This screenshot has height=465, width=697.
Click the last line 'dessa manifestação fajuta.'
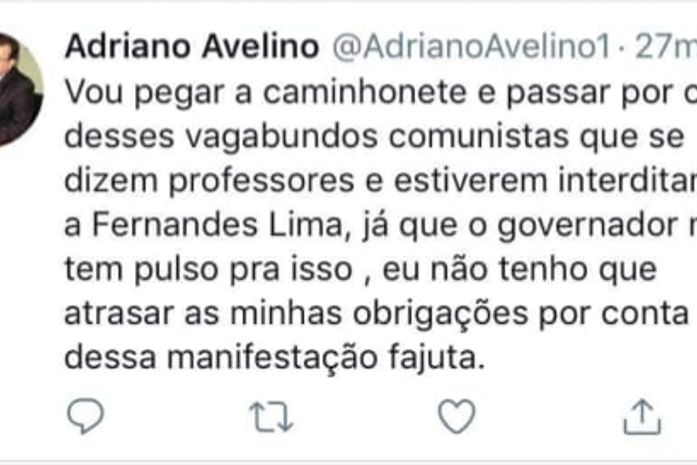point(274,358)
